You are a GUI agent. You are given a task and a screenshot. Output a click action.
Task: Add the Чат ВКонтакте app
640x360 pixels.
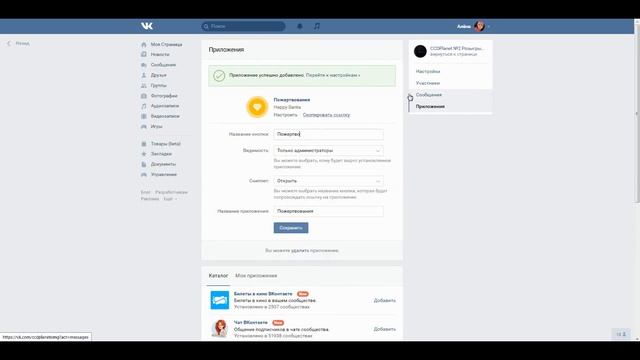(x=384, y=329)
